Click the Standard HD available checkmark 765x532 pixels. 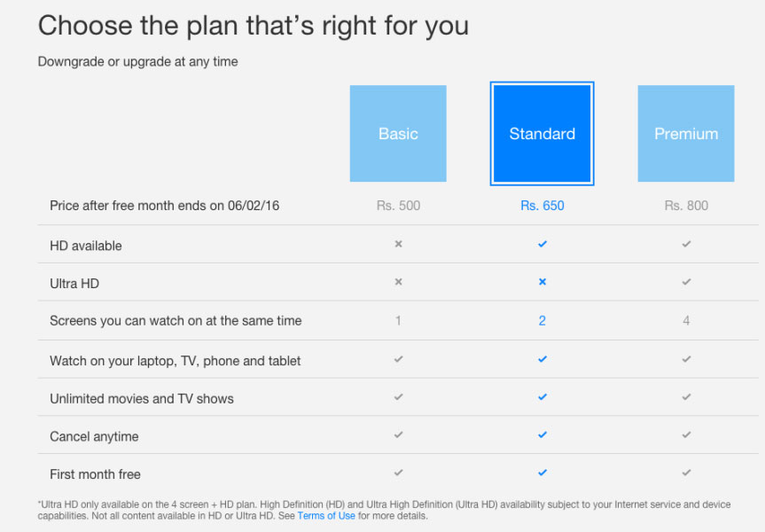pos(543,244)
